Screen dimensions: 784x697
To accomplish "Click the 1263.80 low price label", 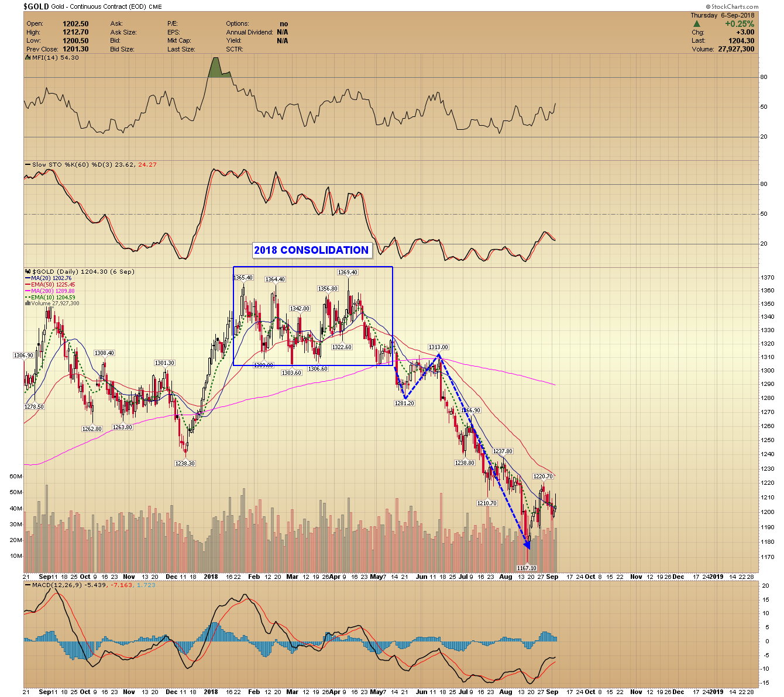I will pyautogui.click(x=122, y=427).
